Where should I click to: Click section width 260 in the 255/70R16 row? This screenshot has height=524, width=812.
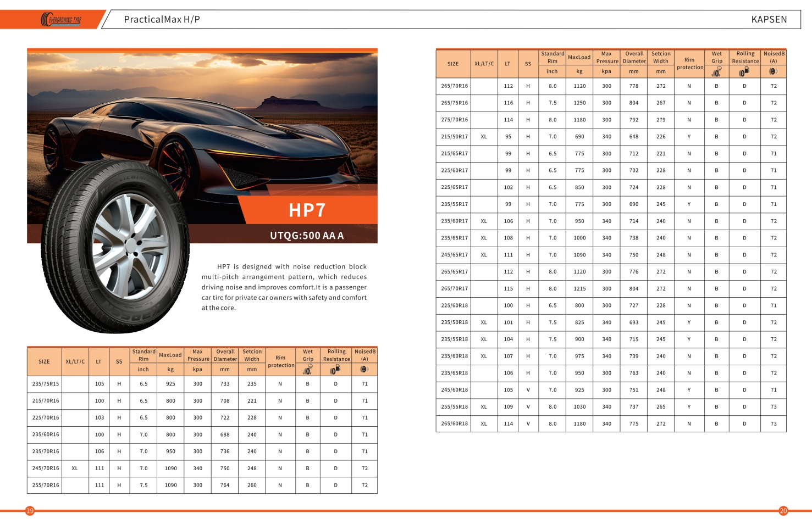click(252, 486)
